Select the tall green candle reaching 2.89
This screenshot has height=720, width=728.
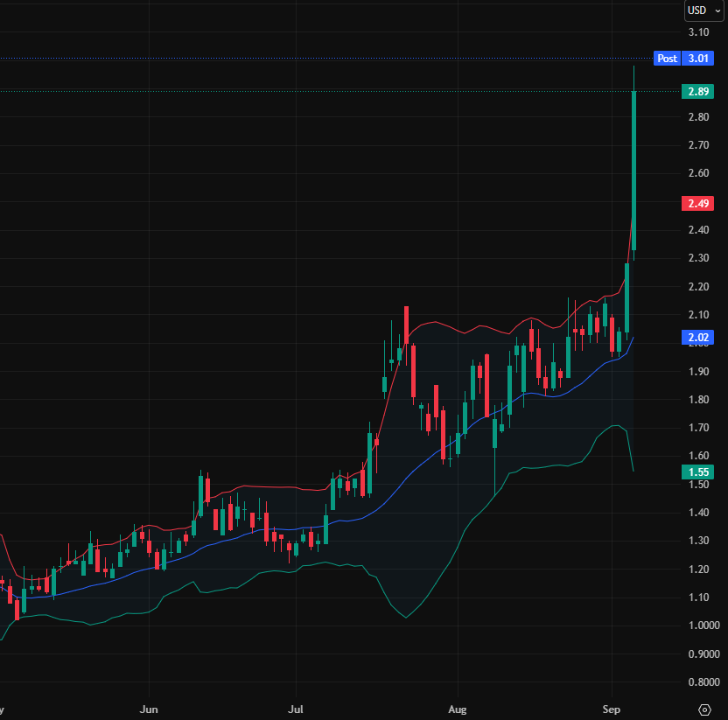pos(633,171)
